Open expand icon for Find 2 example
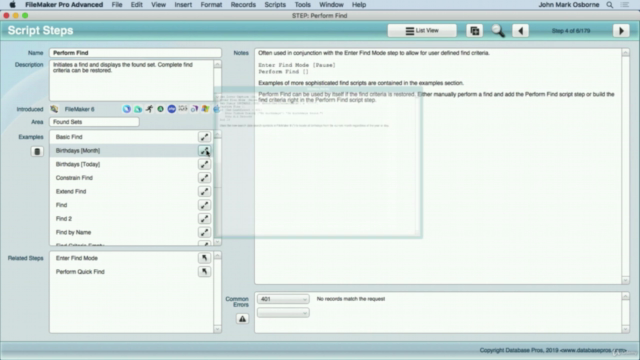The width and height of the screenshot is (640, 360). point(204,219)
